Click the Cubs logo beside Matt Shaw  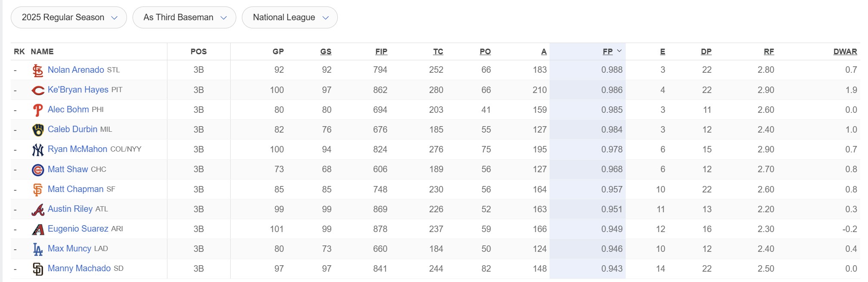(x=38, y=170)
